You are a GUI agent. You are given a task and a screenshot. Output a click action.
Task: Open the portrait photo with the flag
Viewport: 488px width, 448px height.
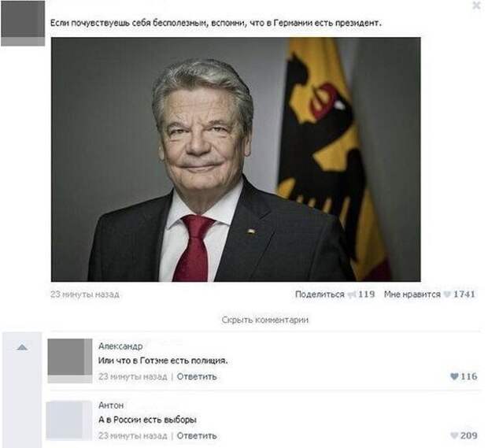point(236,159)
